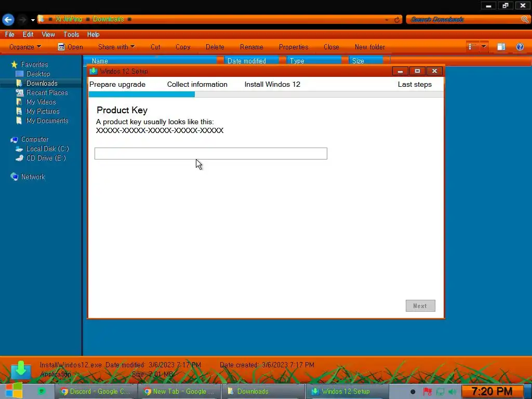Click Cut in the toolbar
Image resolution: width=532 pixels, height=399 pixels.
(155, 47)
